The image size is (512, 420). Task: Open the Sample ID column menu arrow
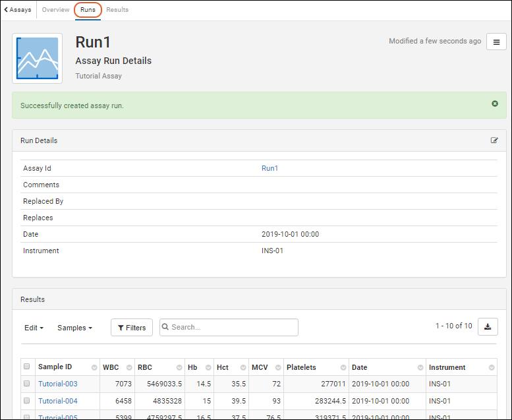click(94, 368)
